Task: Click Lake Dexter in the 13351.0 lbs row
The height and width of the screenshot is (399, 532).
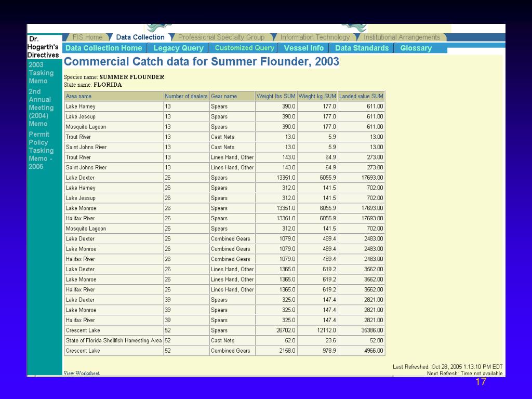Action: (114, 178)
